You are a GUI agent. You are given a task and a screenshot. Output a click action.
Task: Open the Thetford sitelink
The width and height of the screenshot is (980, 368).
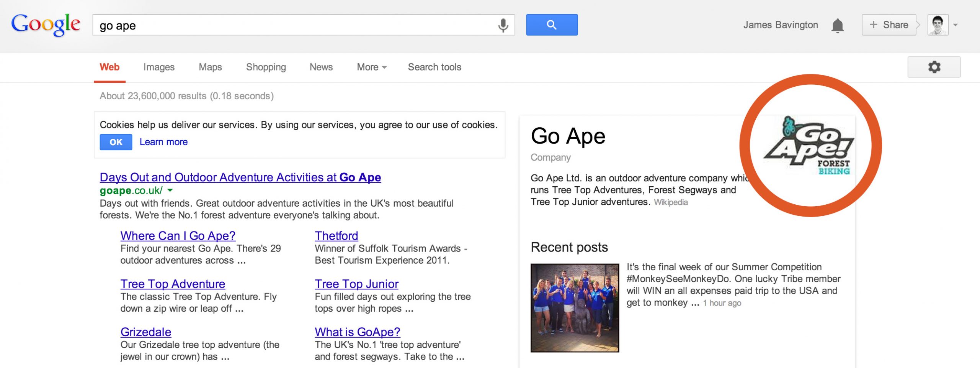coord(336,236)
